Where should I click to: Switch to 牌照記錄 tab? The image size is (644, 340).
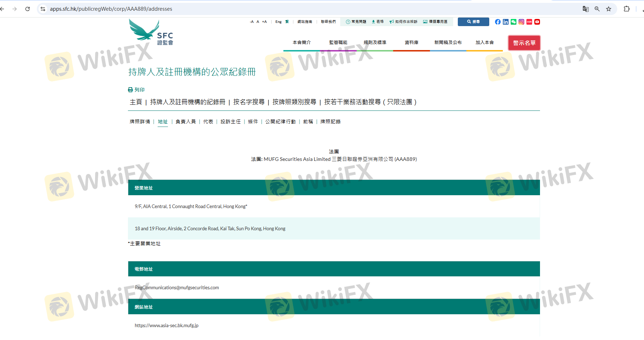click(331, 122)
